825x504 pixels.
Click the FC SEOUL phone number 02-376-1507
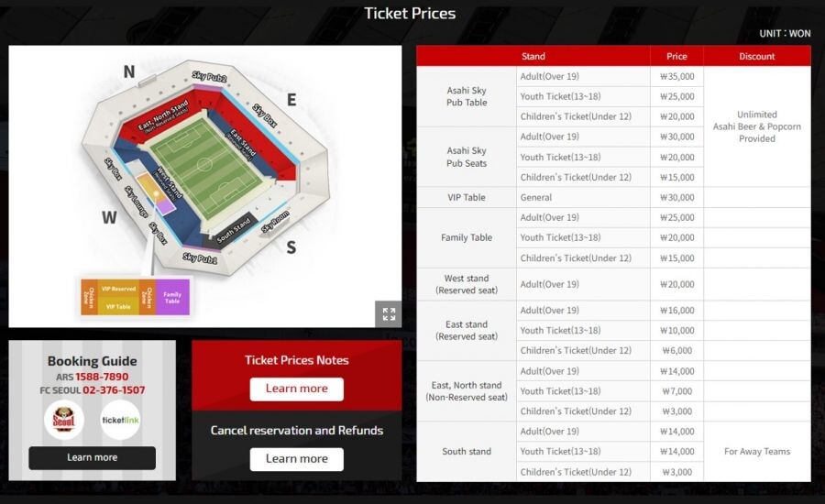tap(114, 390)
